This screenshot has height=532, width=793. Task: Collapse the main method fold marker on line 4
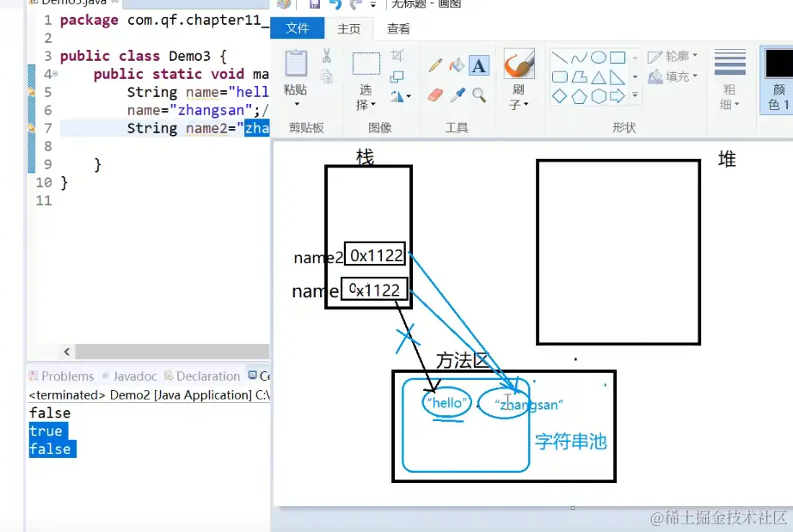tap(55, 74)
